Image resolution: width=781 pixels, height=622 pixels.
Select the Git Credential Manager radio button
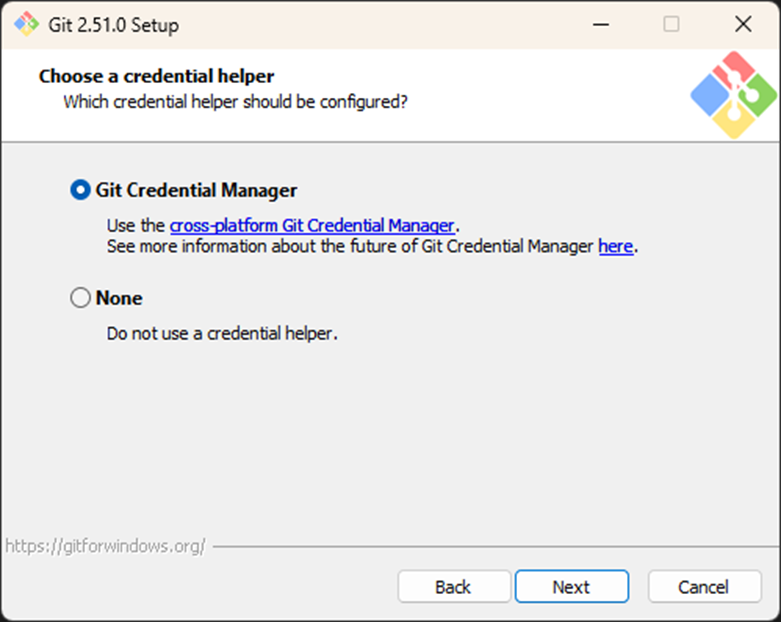pos(80,190)
